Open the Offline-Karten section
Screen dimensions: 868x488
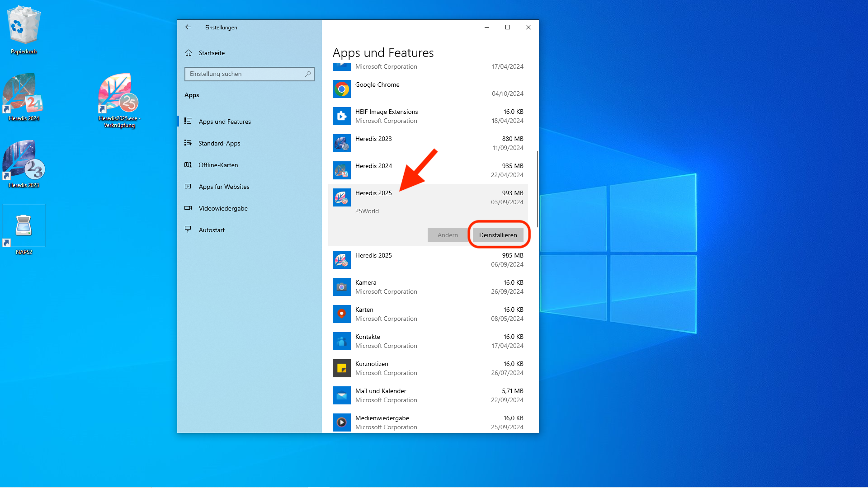(x=218, y=165)
